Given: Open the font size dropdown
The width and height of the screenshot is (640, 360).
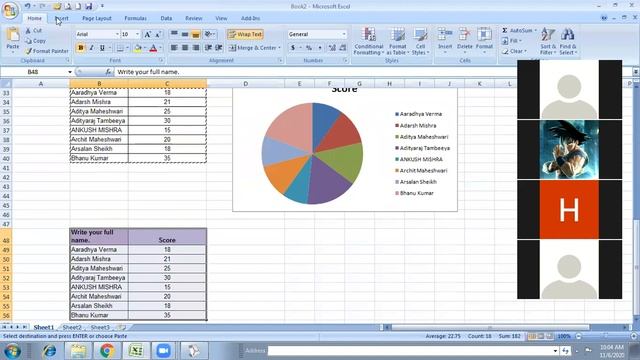Looking at the screenshot, I should pos(137,34).
